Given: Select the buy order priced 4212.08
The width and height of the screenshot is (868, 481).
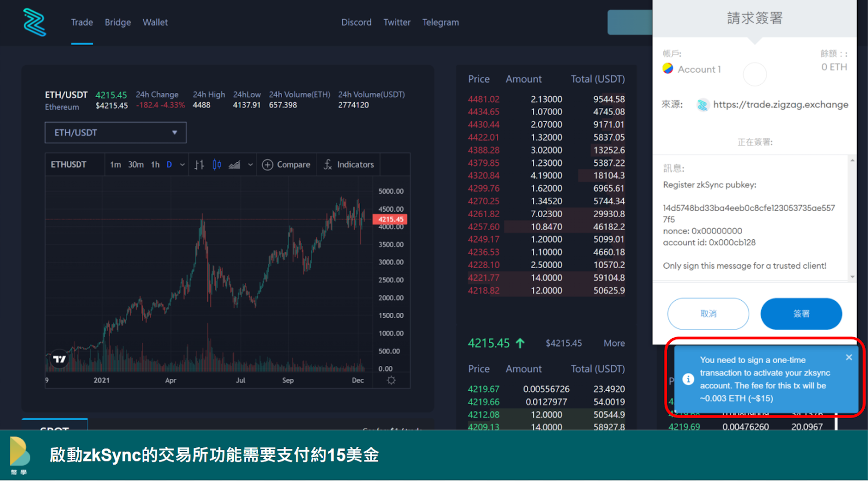Looking at the screenshot, I should pos(546,415).
